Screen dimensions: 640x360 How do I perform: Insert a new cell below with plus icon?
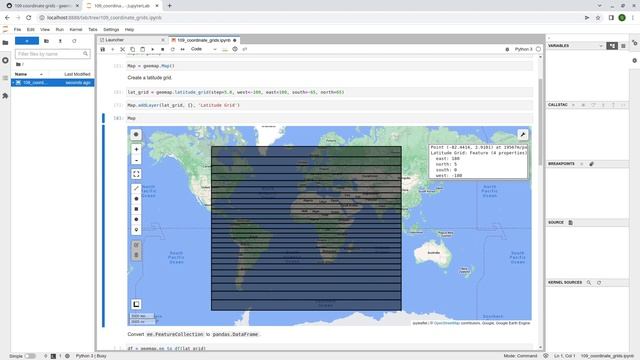pyautogui.click(x=113, y=49)
